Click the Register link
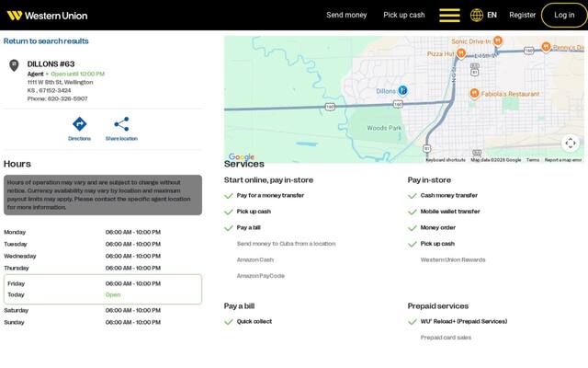588x368 pixels. click(x=523, y=15)
